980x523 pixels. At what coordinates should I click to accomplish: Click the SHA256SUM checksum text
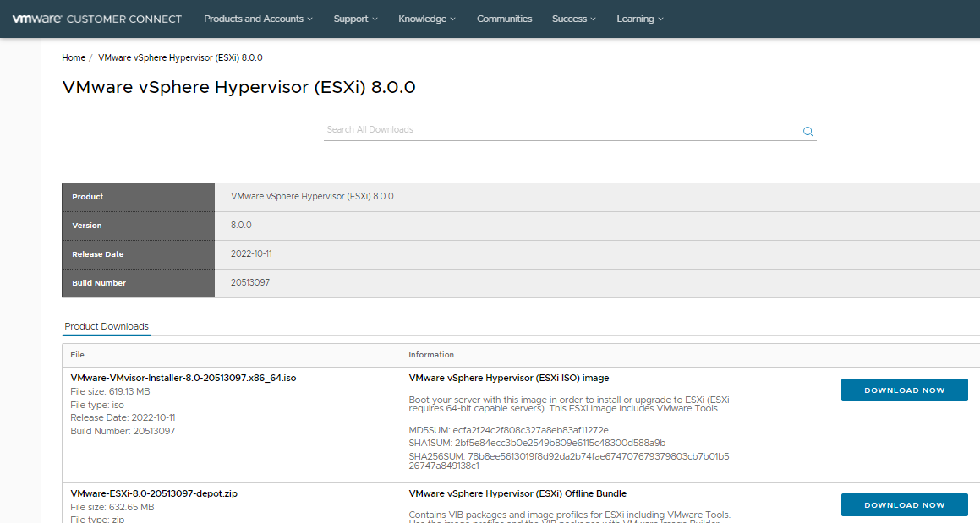click(569, 461)
